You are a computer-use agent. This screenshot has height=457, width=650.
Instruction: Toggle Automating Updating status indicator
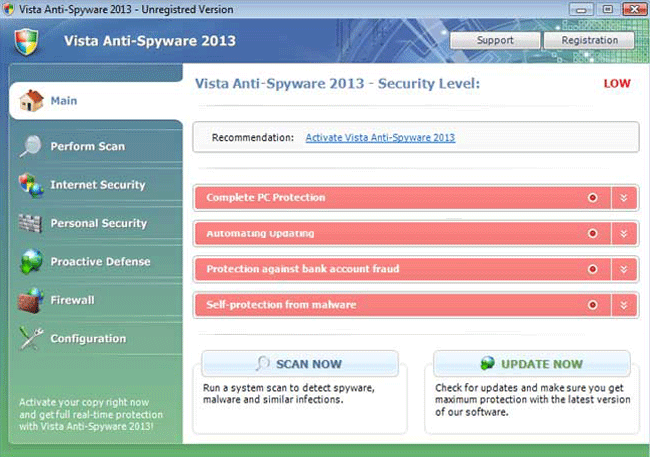(592, 234)
